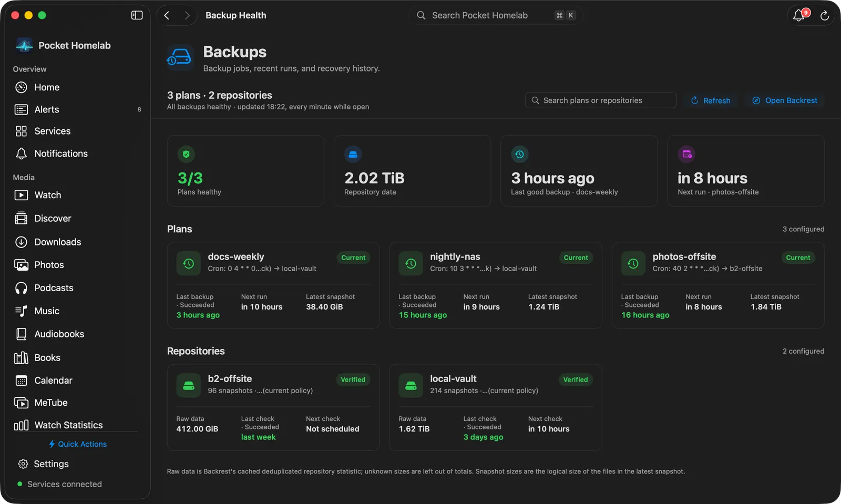Open the b2-offsite repository
Screen dimensions: 841x504
(x=273, y=407)
